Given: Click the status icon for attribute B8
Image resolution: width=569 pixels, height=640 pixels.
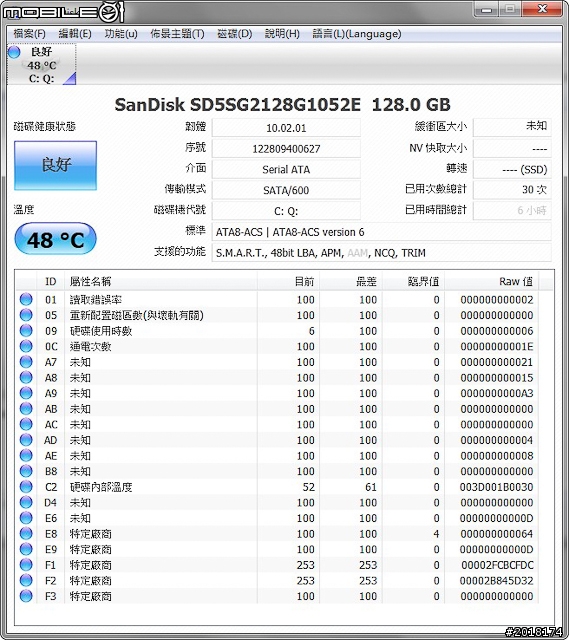Looking at the screenshot, I should pyautogui.click(x=26, y=471).
